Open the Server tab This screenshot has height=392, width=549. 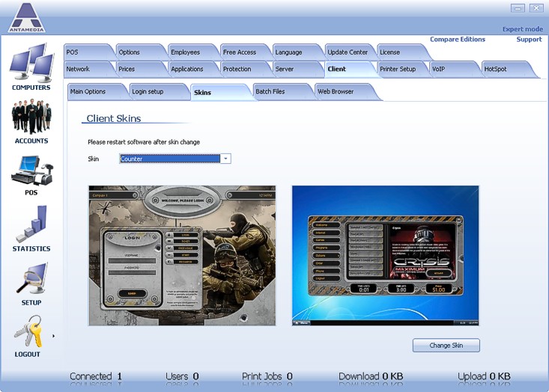[297, 69]
